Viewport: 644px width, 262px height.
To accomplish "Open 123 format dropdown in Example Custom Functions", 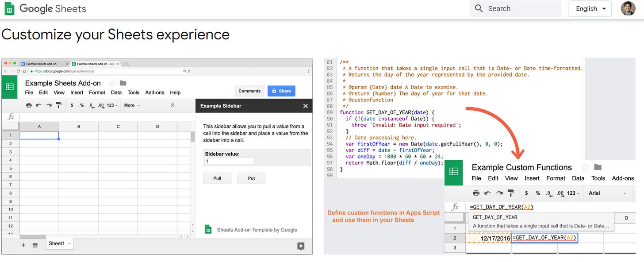I will tap(574, 193).
